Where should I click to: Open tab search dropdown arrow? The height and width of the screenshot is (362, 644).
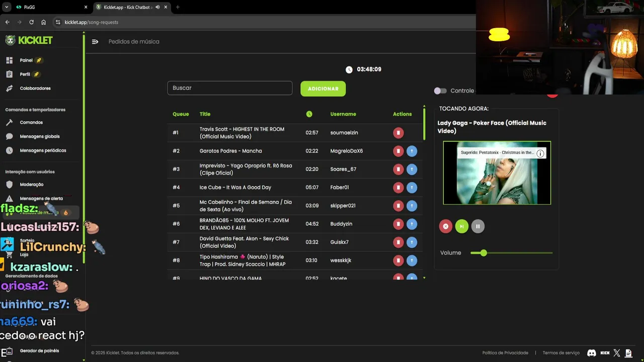[7, 7]
